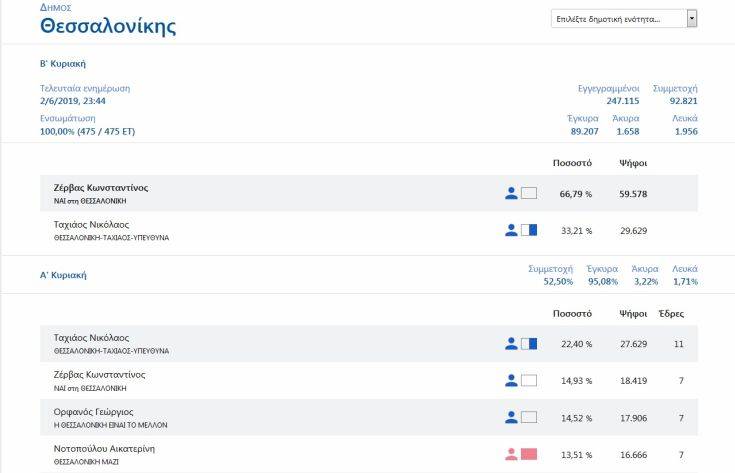Screen dimensions: 735x473
Task: Click the person icon for Ταχιάος in Β' Κυριακή results
Action: [511, 230]
